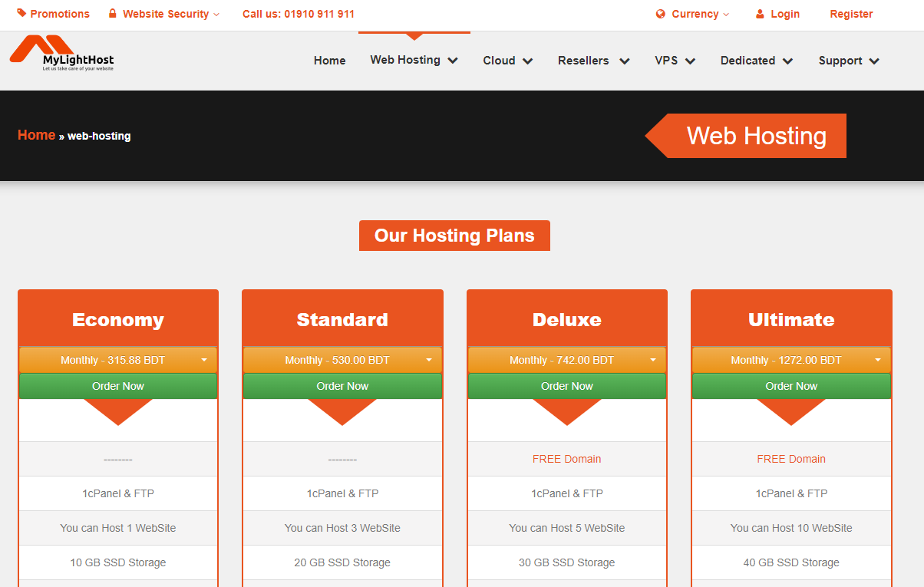Order the Deluxe plan now
The width and height of the screenshot is (924, 587).
(567, 386)
